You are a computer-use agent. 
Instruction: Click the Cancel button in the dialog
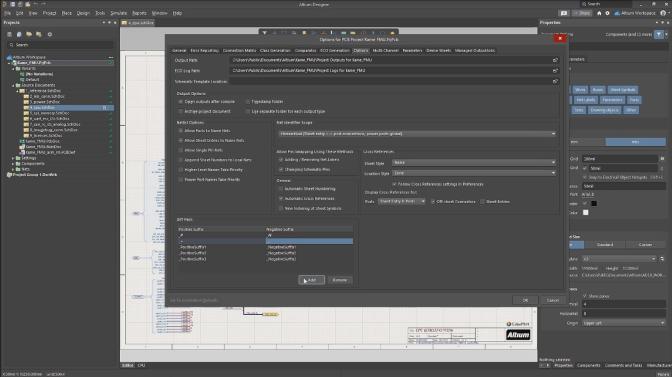coord(552,300)
